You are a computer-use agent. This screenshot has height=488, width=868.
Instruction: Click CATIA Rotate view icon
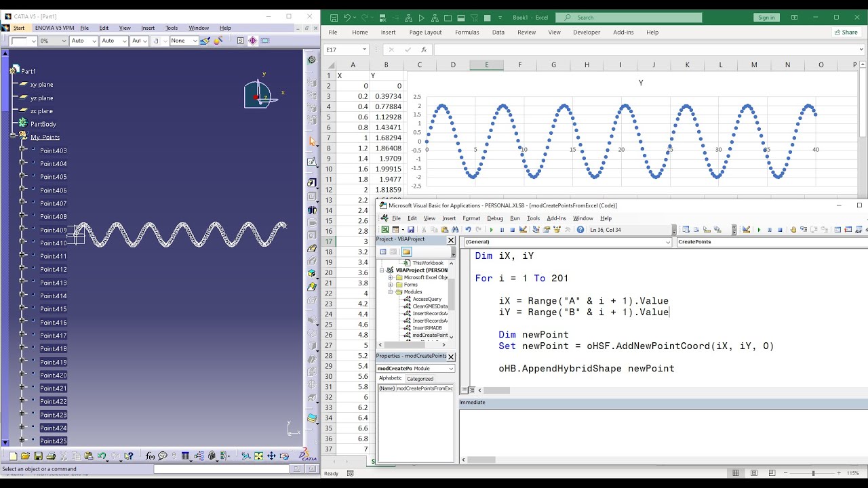click(284, 456)
